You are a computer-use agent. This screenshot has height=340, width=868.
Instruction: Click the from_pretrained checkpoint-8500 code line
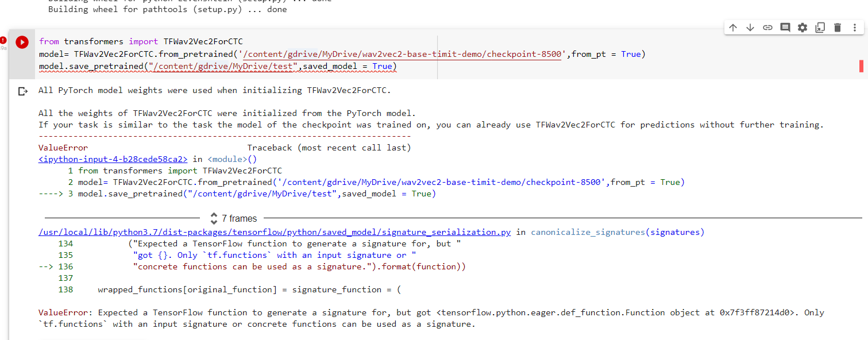342,54
